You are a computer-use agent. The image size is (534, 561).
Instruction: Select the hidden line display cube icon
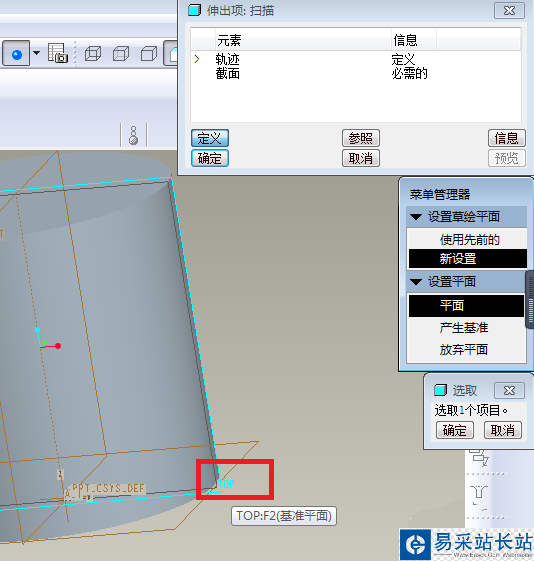pos(121,54)
